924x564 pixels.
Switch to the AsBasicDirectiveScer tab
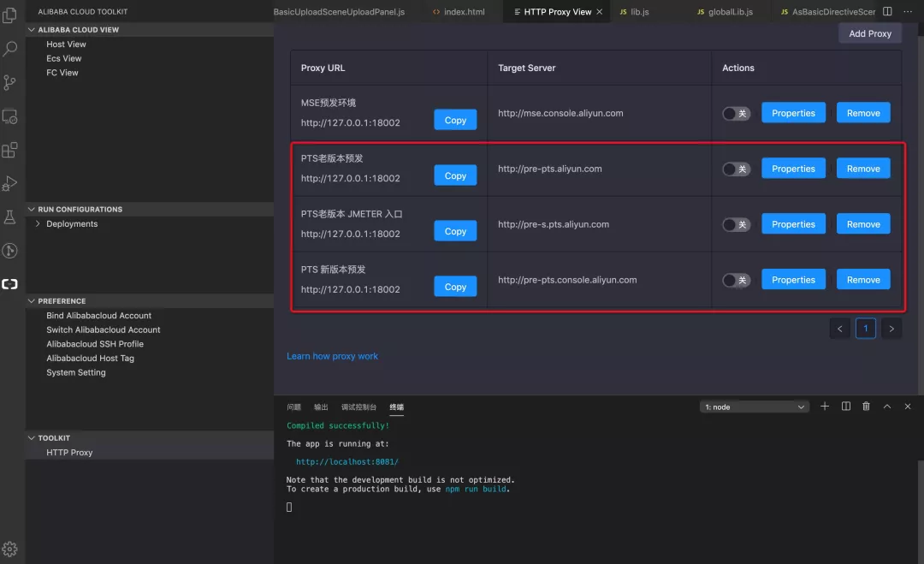827,12
